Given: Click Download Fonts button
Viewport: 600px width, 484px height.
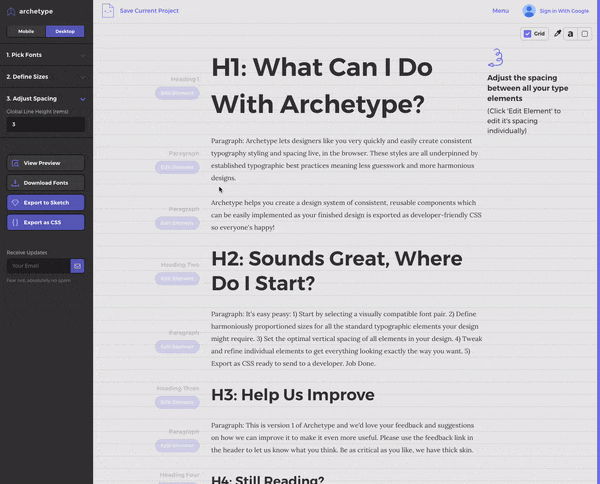Looking at the screenshot, I should [x=46, y=183].
